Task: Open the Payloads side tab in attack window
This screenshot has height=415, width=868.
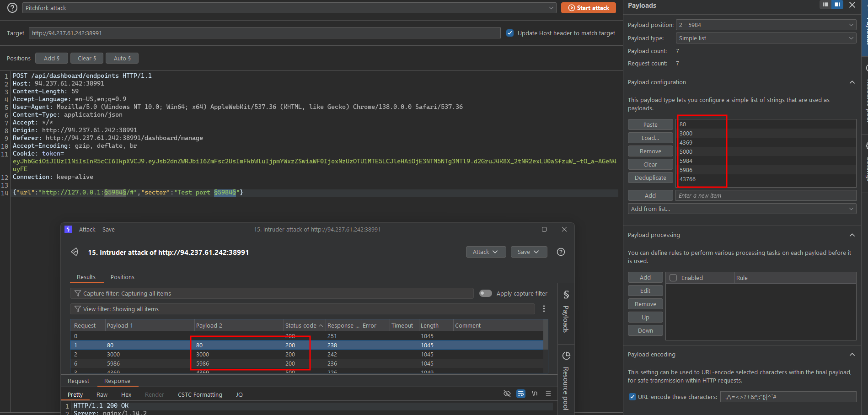Action: point(566,311)
